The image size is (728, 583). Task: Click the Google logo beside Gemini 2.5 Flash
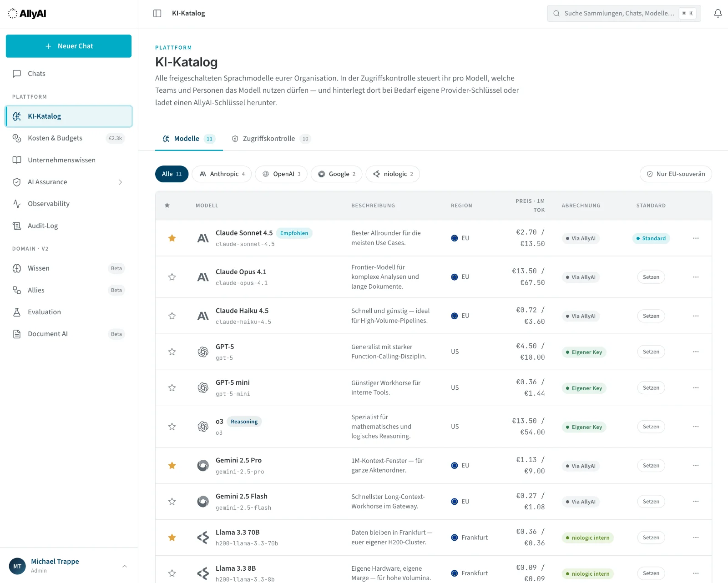(x=203, y=502)
